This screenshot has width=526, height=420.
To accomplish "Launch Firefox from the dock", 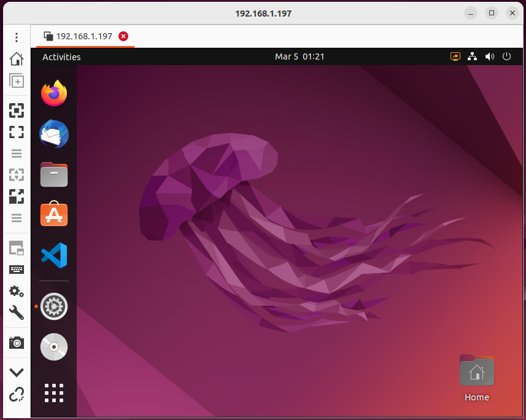I will pyautogui.click(x=54, y=93).
